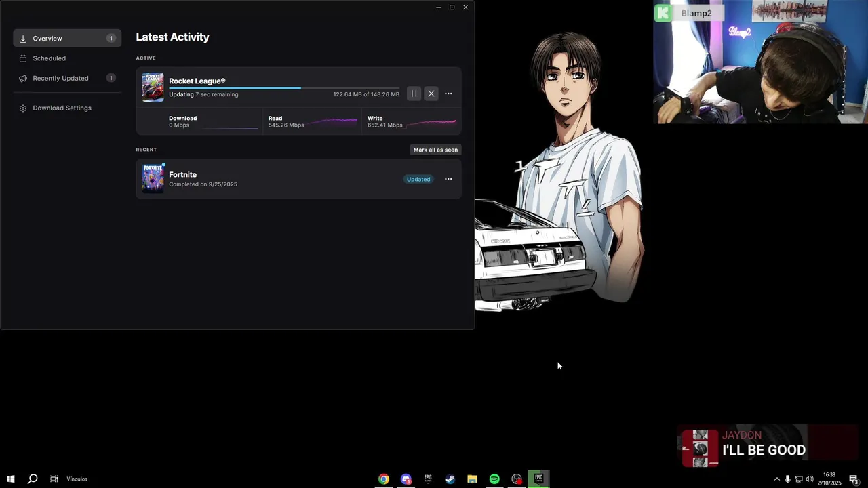Viewport: 868px width, 488px height.
Task: Click the Rocket League game thumbnail
Action: (x=153, y=87)
